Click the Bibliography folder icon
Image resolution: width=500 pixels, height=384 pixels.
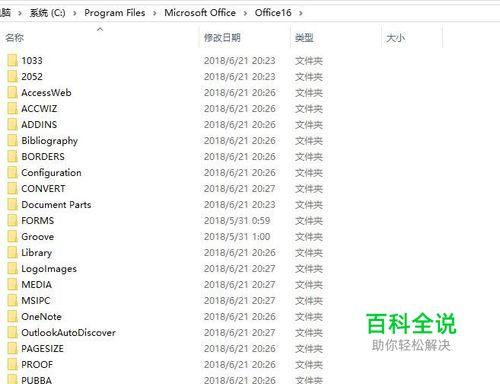(x=12, y=141)
